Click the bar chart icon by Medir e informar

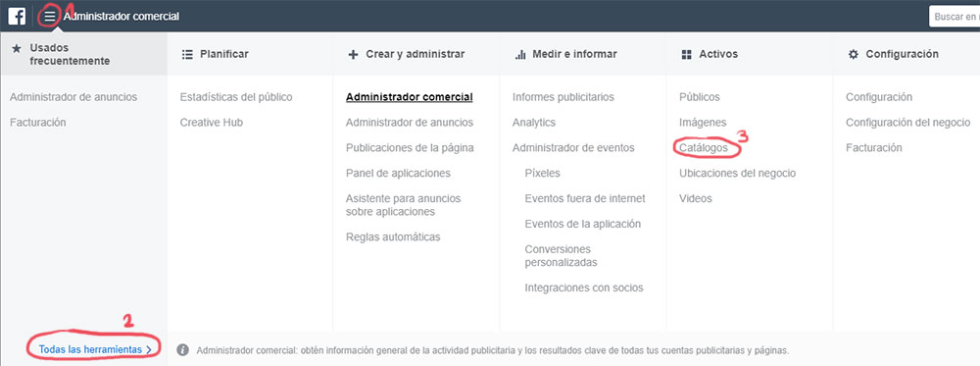520,54
